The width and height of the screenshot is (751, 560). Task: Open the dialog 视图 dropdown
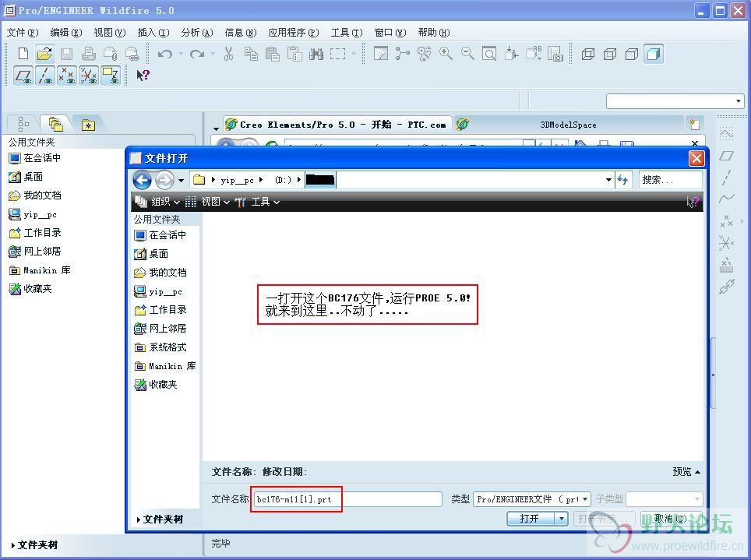point(207,202)
